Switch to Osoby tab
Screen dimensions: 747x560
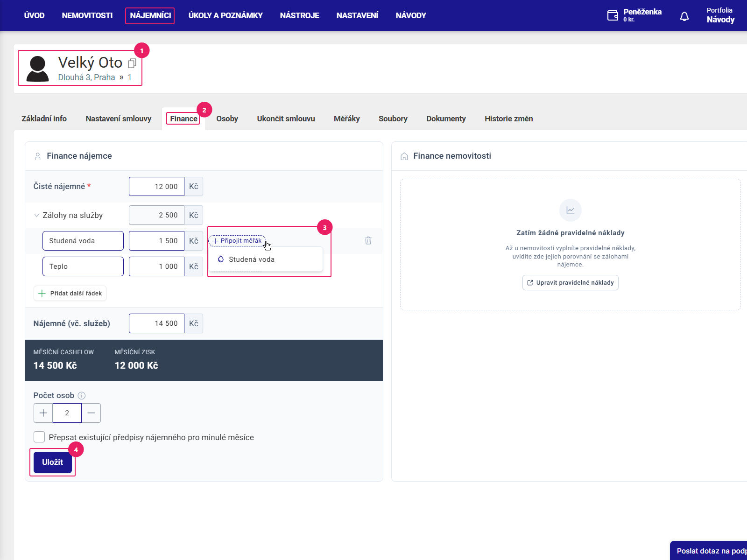pyautogui.click(x=227, y=119)
